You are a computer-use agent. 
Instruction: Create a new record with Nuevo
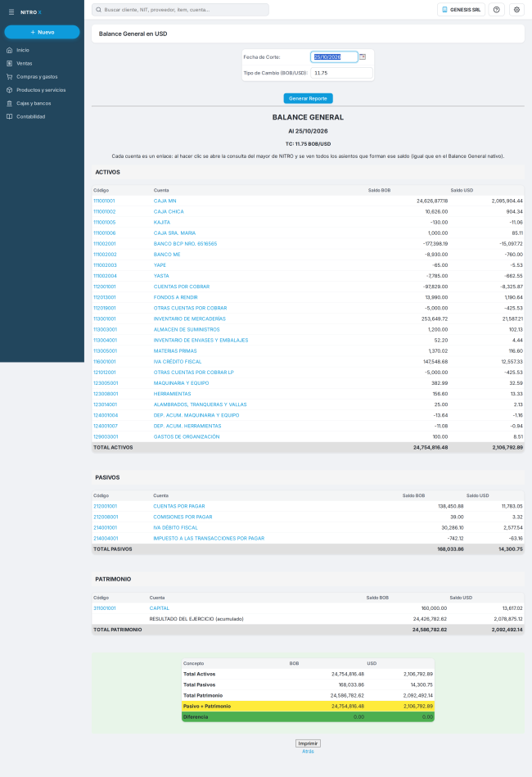(42, 32)
